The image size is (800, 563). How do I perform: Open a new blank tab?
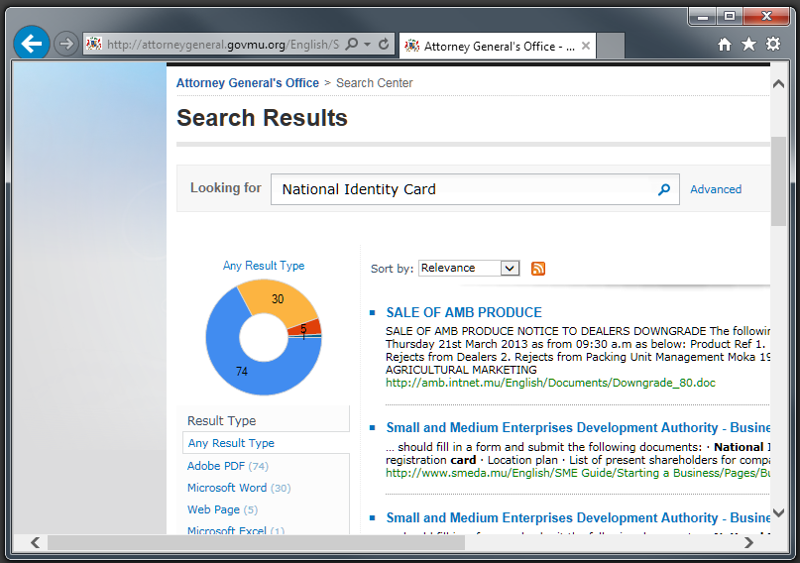coord(611,46)
